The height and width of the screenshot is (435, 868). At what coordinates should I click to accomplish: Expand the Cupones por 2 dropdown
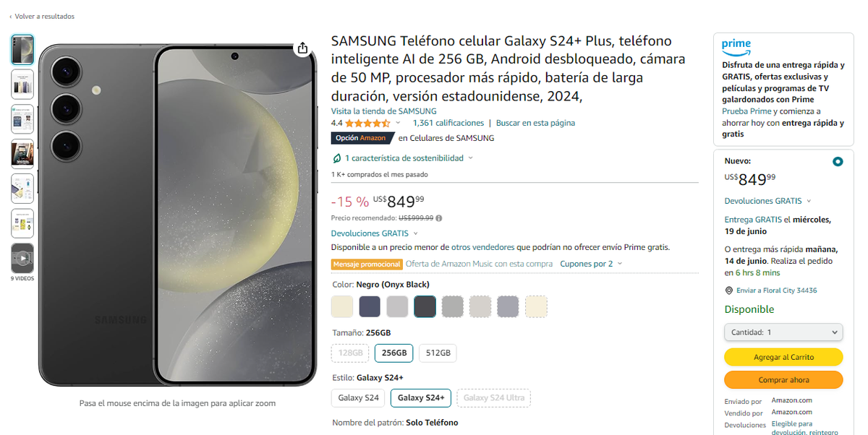pyautogui.click(x=591, y=264)
